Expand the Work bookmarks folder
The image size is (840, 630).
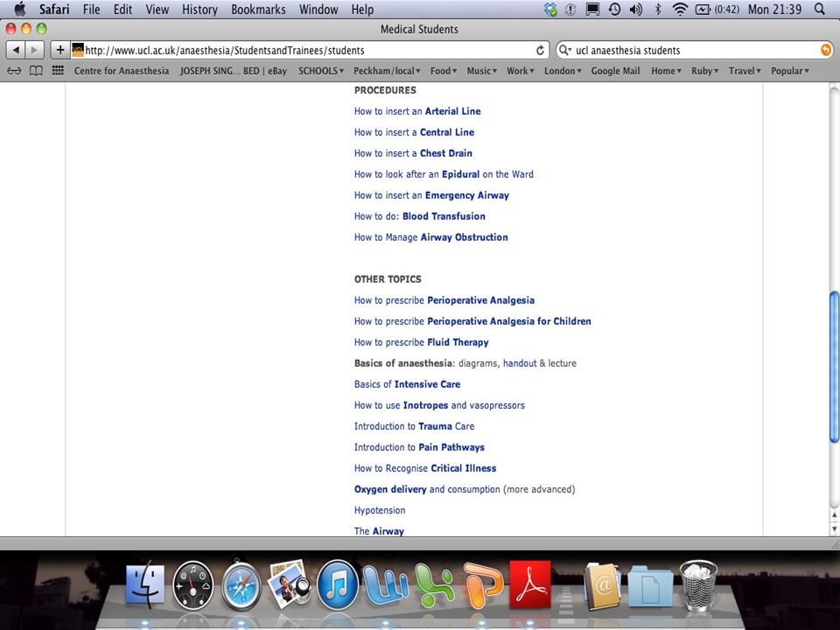pos(520,71)
